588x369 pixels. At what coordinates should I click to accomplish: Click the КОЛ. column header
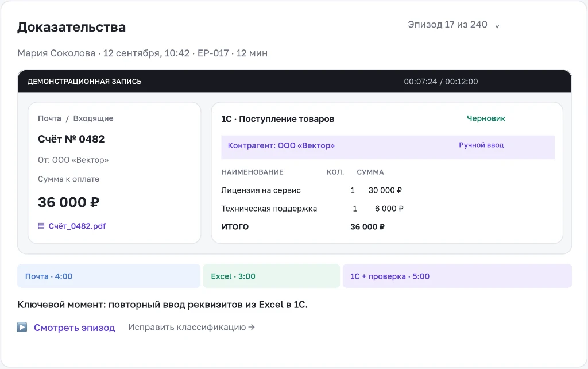(335, 172)
